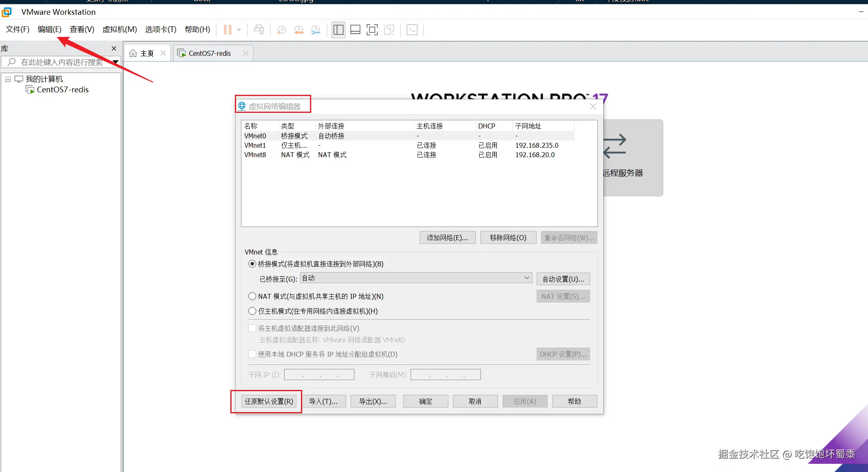Enter full screen mode
The image size is (868, 472).
pyautogui.click(x=372, y=30)
